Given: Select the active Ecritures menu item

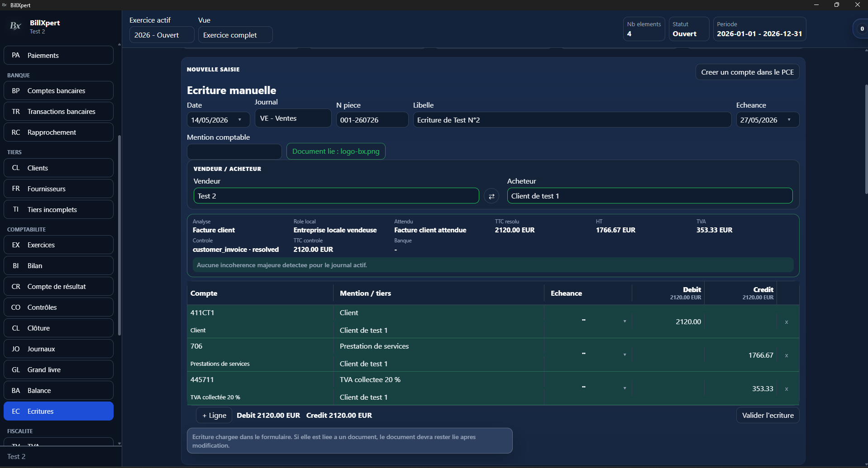Looking at the screenshot, I should pos(58,411).
